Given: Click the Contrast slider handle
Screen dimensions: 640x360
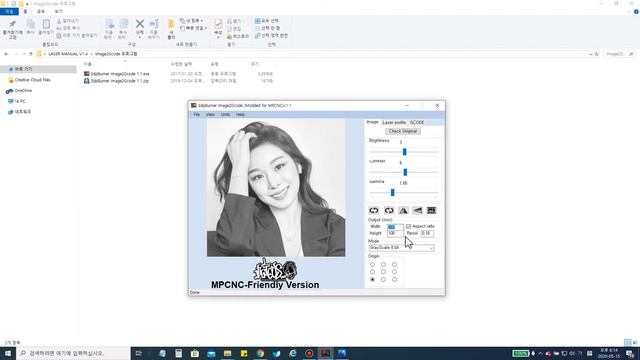Looking at the screenshot, I should click(x=405, y=172).
